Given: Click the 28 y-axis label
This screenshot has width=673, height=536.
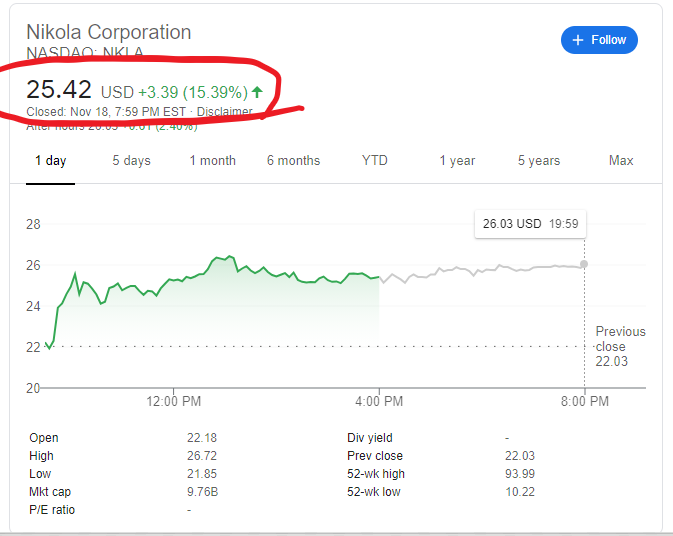Looking at the screenshot, I should click(33, 224).
